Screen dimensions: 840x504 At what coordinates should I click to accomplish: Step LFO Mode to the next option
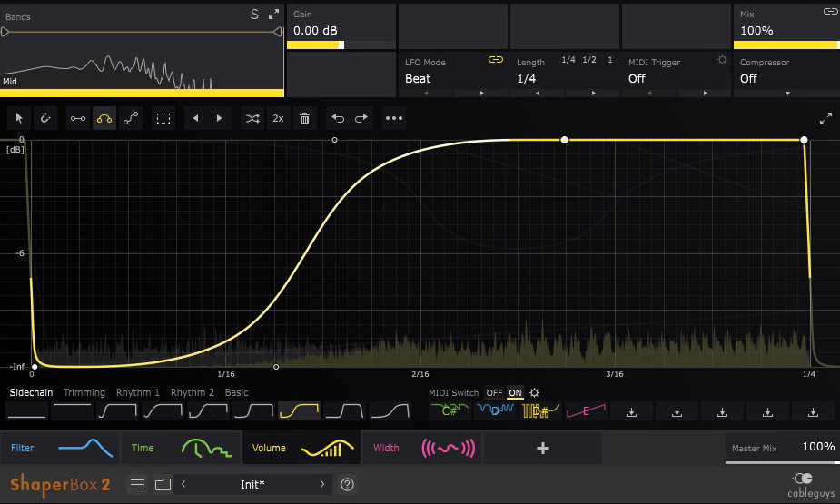[481, 94]
